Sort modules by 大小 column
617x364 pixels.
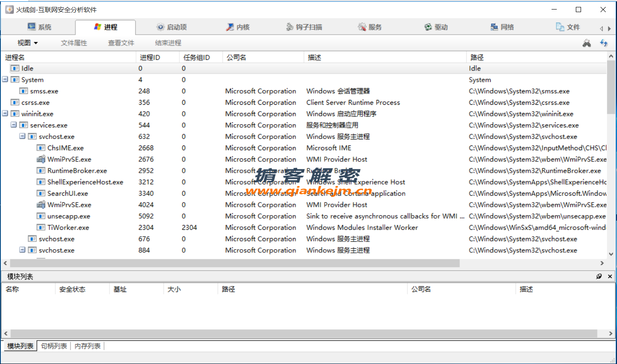pos(191,289)
